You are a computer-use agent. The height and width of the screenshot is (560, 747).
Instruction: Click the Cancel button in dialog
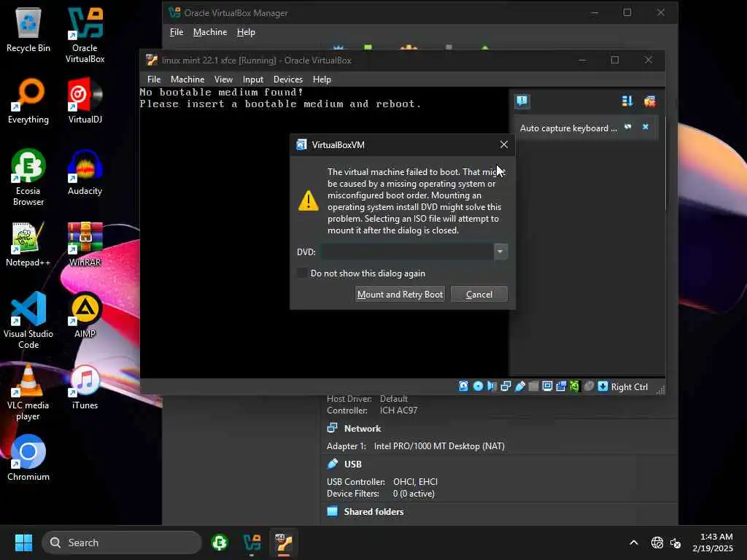click(x=479, y=295)
